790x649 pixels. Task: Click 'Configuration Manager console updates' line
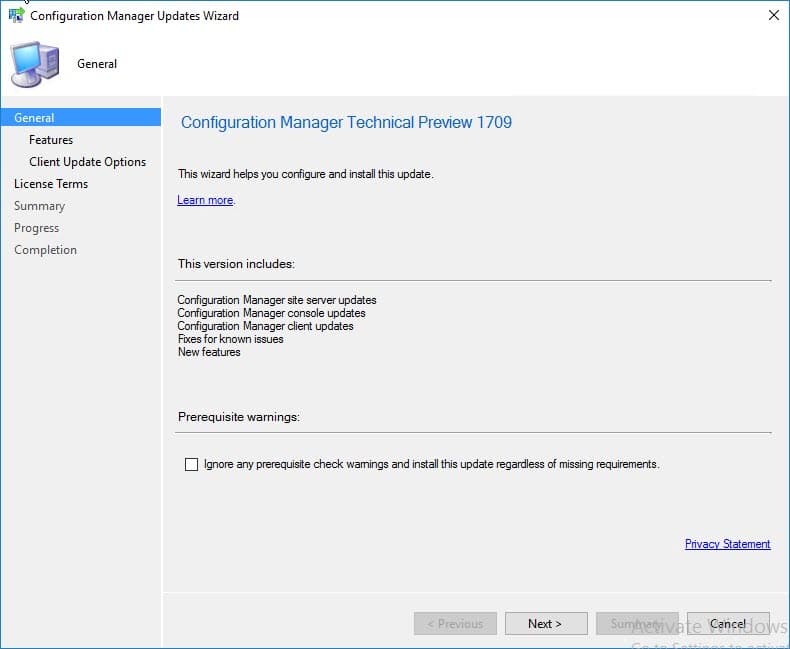[271, 313]
